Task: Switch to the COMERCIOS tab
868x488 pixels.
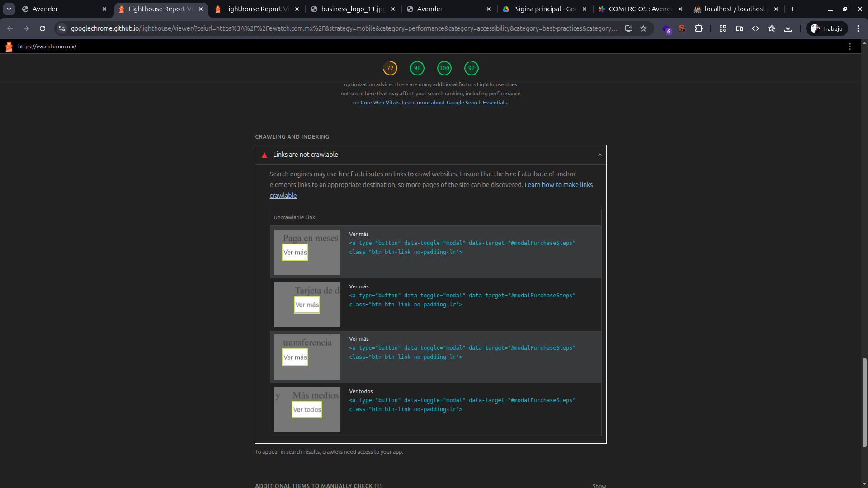Action: click(x=640, y=9)
